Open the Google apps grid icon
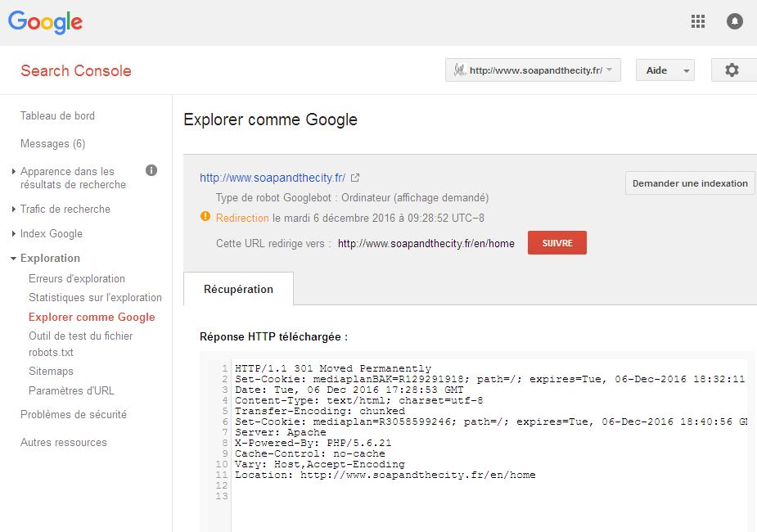The height and width of the screenshot is (532, 757). (697, 21)
